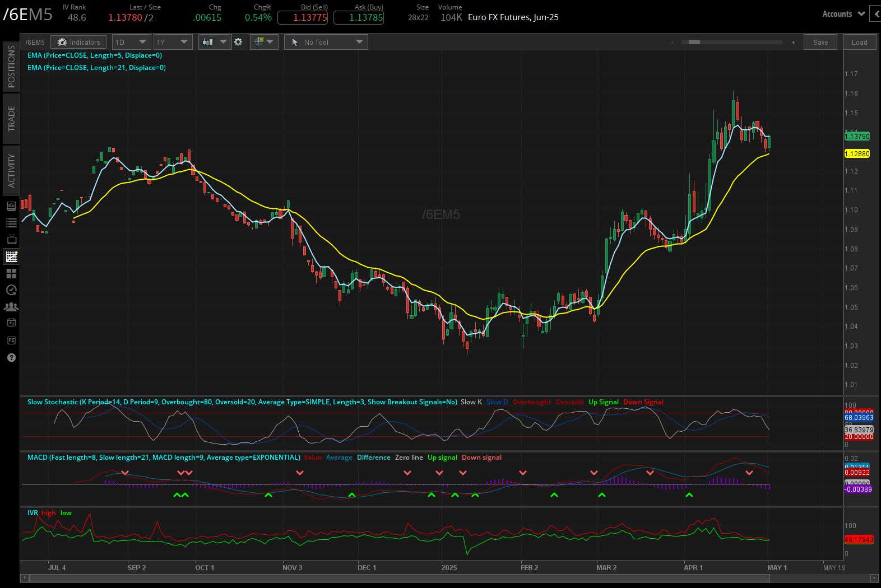Select the Slow Stochastic study label
The height and width of the screenshot is (588, 881).
tap(242, 402)
